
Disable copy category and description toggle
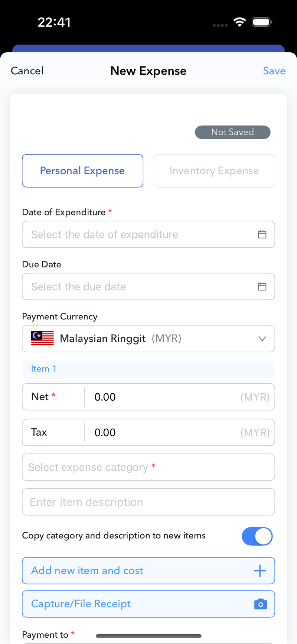click(257, 536)
